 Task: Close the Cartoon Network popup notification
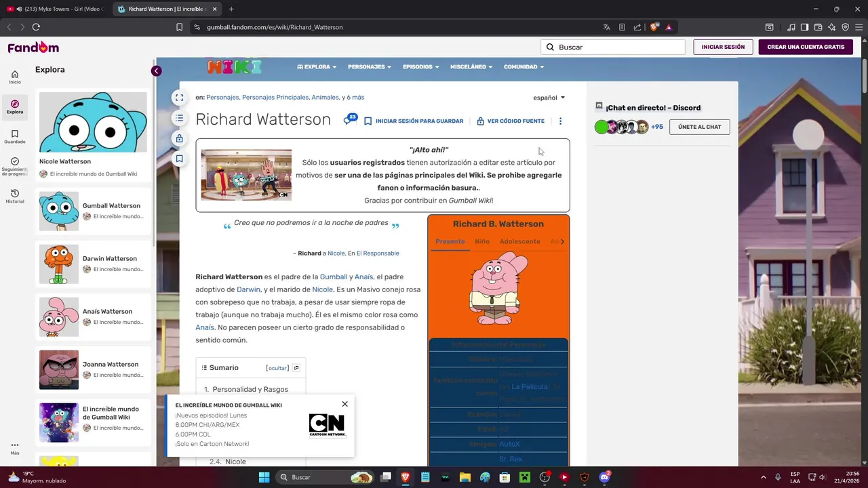[344, 404]
